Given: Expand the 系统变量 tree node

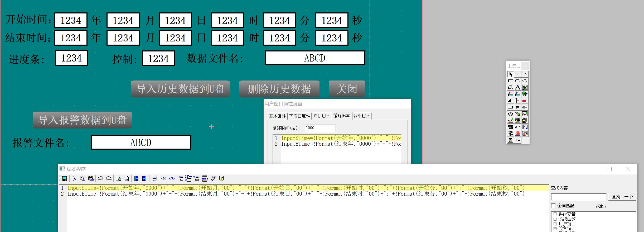Looking at the screenshot, I should pyautogui.click(x=555, y=214).
